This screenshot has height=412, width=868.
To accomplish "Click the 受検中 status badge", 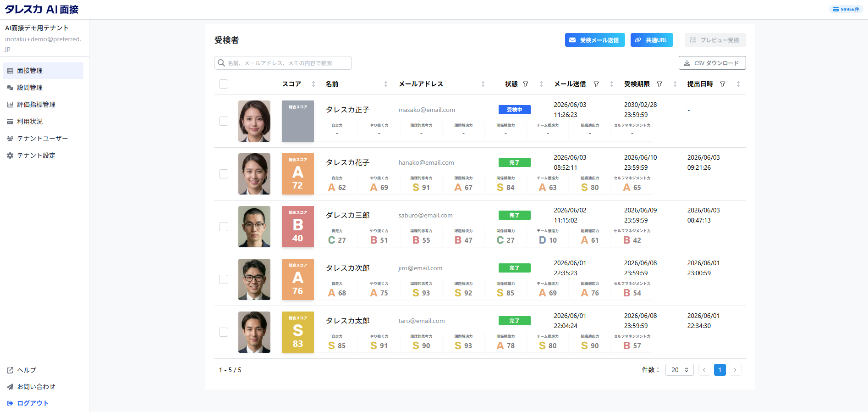I will click(x=515, y=110).
